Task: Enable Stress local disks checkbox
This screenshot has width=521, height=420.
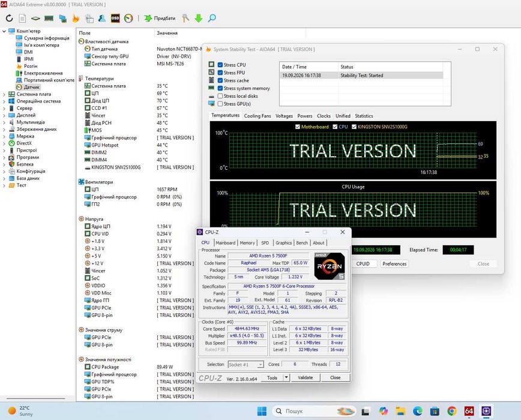Action: [220, 96]
